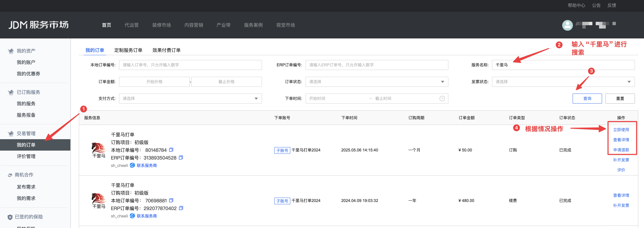Image resolution: width=644 pixels, height=228 pixels.
Task: Click 查看详情 for order 80148784
Action: point(621,140)
